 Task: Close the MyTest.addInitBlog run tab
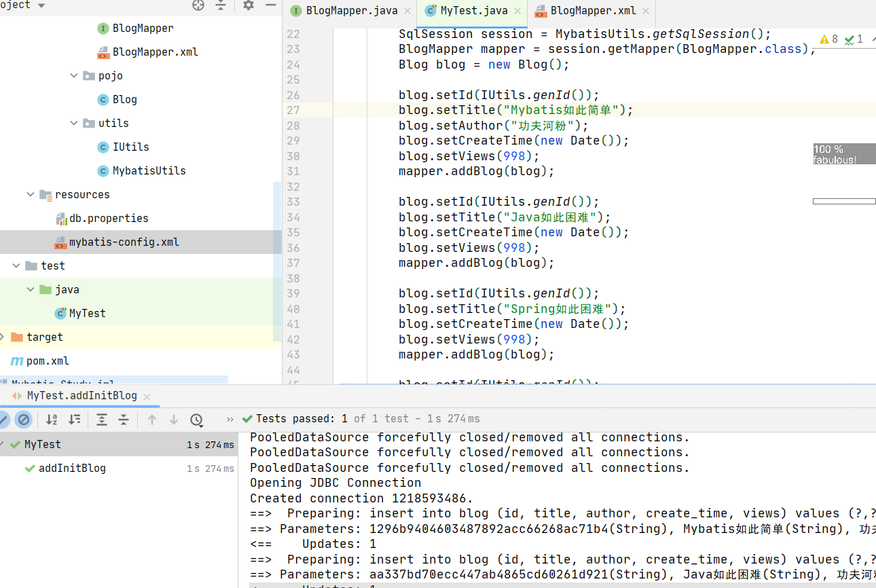[147, 397]
